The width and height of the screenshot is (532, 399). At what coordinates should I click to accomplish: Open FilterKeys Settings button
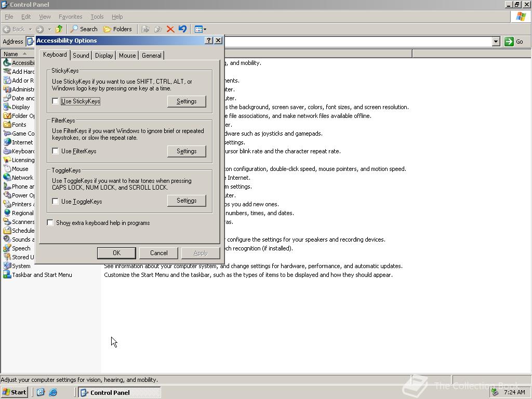pos(187,151)
